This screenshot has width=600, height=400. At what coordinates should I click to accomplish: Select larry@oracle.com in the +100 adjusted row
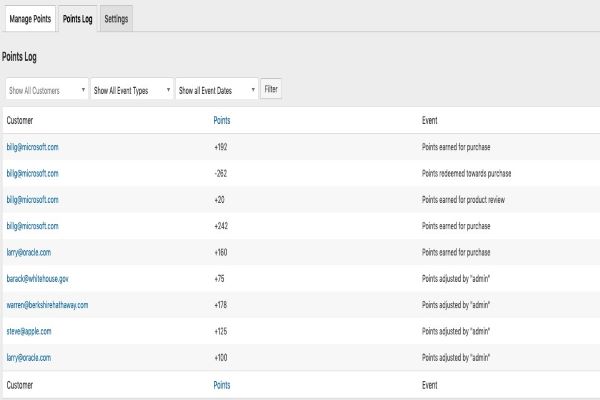tap(28, 357)
